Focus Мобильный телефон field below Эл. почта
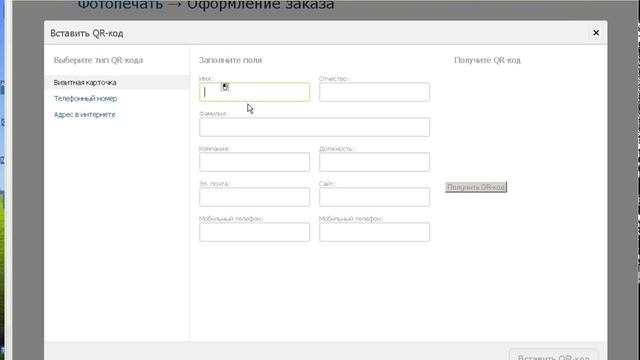Viewport: 640px width, 360px height. 254,232
